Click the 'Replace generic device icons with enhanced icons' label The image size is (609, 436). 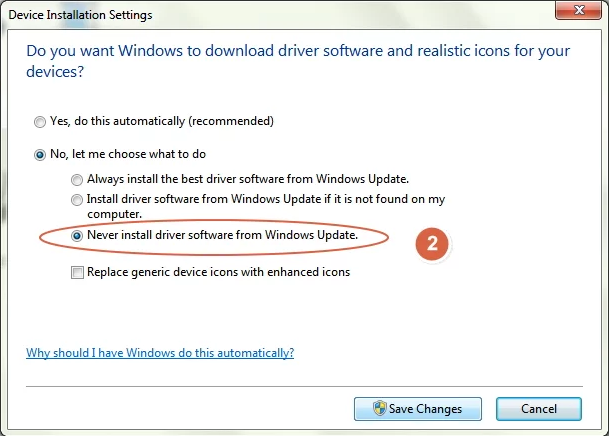click(x=219, y=272)
